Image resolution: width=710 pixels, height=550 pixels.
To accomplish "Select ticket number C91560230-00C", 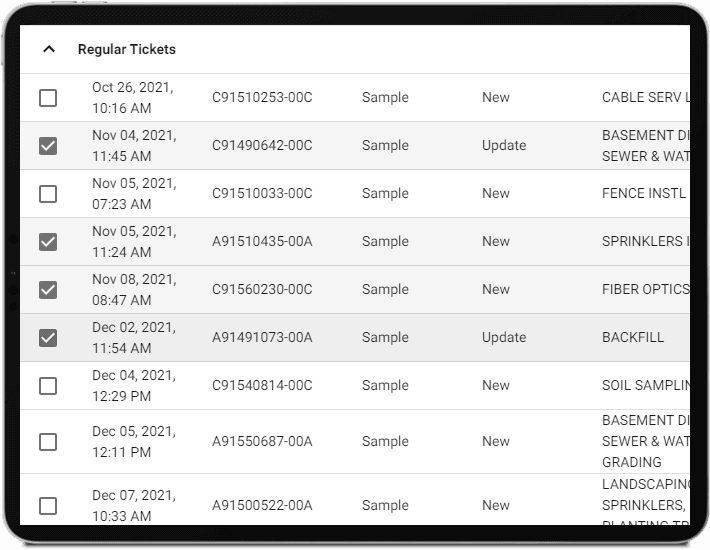I will click(x=262, y=289).
